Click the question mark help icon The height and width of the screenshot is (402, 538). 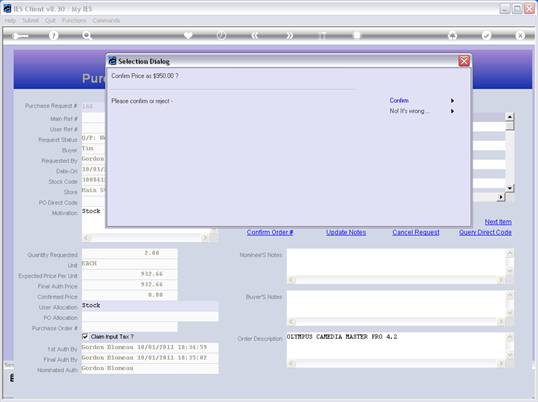[x=53, y=35]
